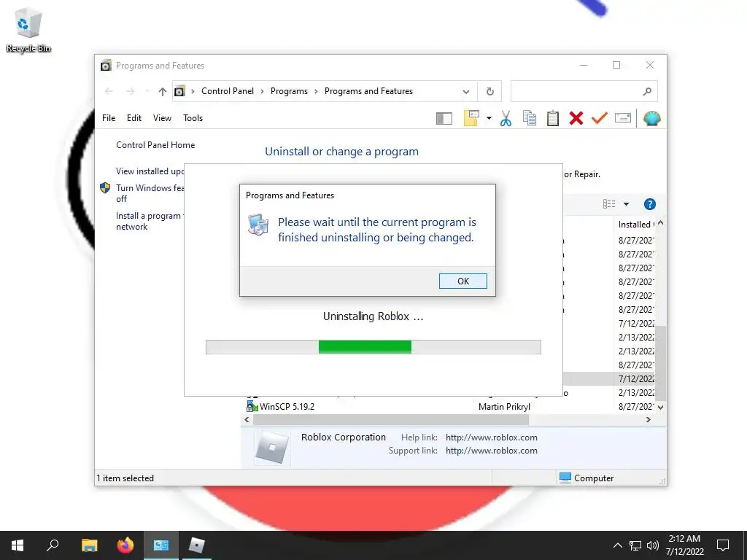Click the volume speaker tray icon
Viewport: 747px width, 560px height.
tap(653, 545)
